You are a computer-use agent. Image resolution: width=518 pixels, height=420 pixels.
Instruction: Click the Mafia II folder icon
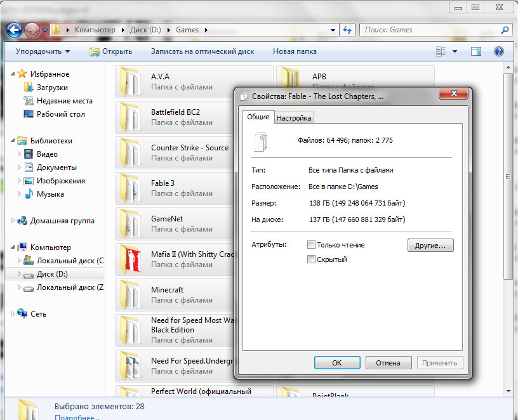click(x=131, y=259)
